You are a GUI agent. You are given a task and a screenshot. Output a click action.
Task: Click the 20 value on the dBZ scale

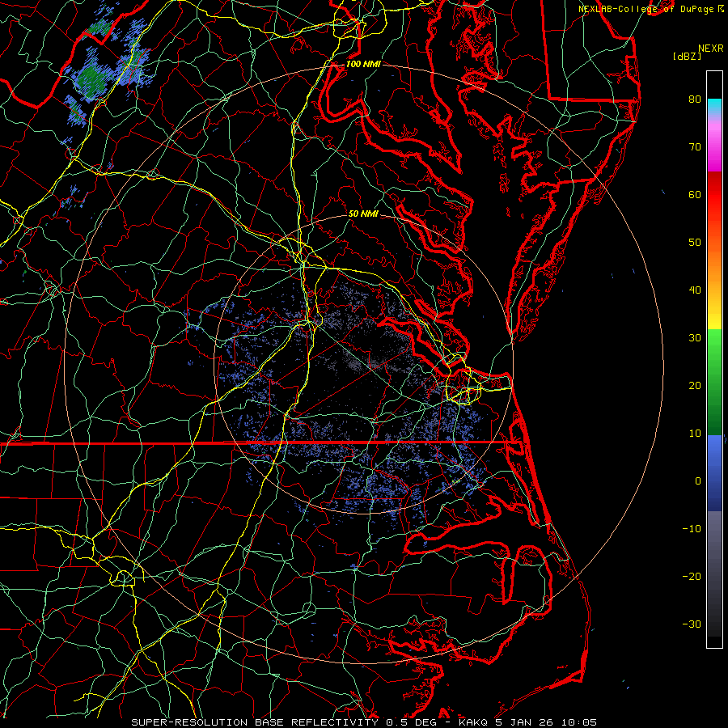(695, 385)
